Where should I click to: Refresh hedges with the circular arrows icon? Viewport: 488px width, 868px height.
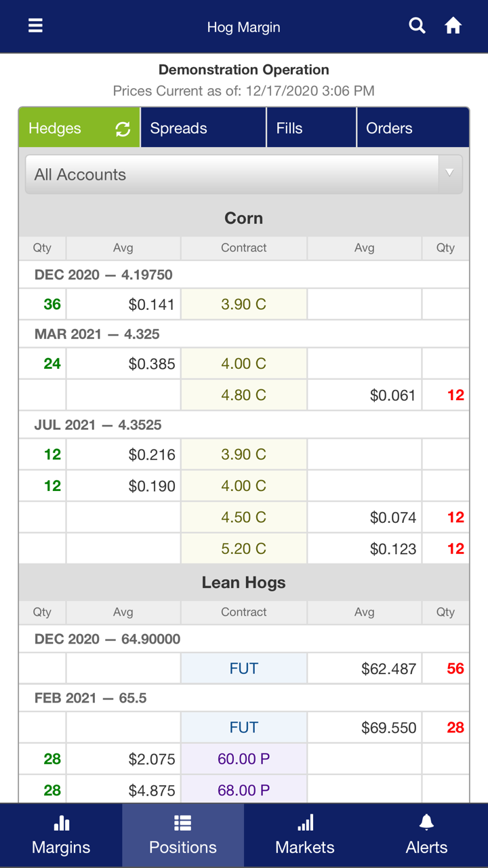coord(123,129)
